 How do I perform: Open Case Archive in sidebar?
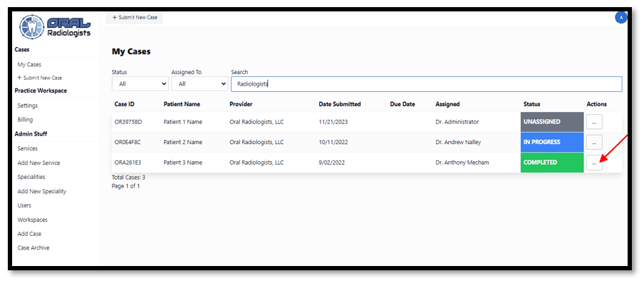click(33, 247)
